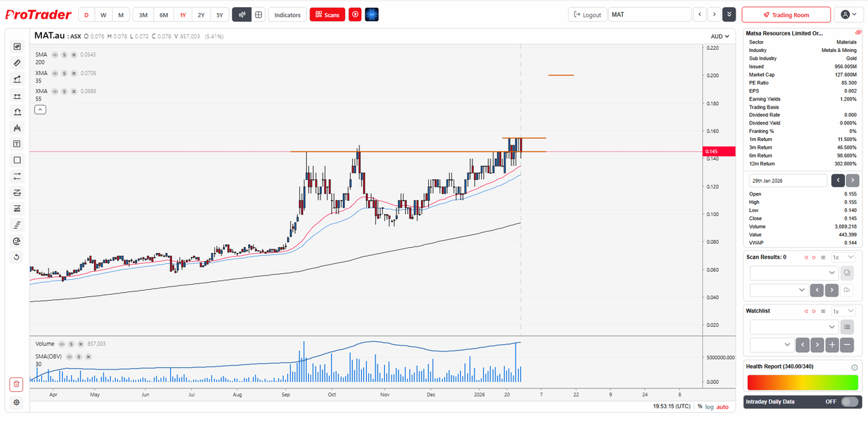Select the pitchfork drawing tool
This screenshot has width=868, height=428.
(x=17, y=128)
